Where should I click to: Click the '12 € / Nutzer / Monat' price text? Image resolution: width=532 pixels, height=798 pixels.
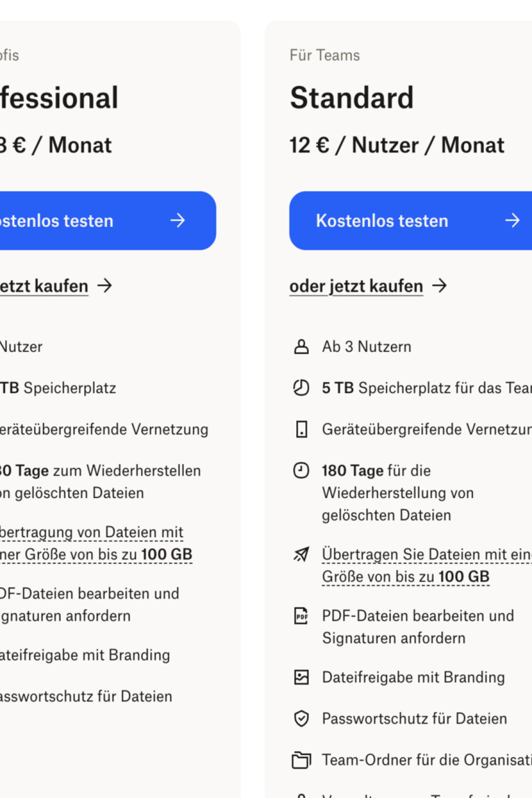pyautogui.click(x=398, y=145)
